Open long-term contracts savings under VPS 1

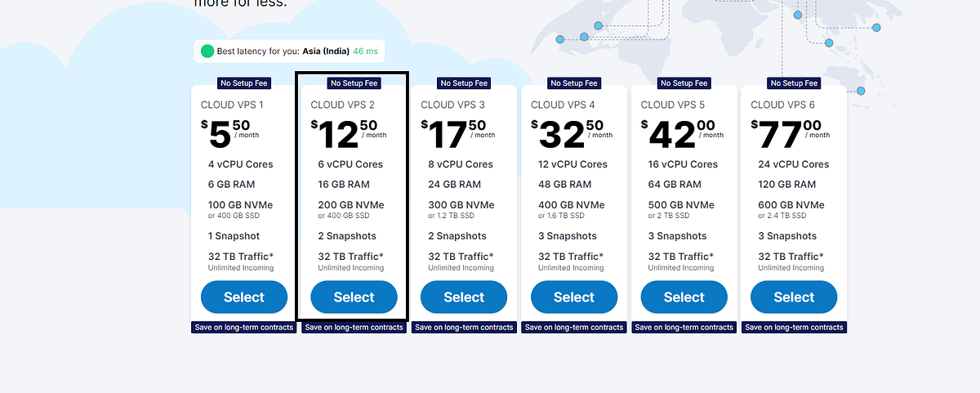tap(244, 327)
